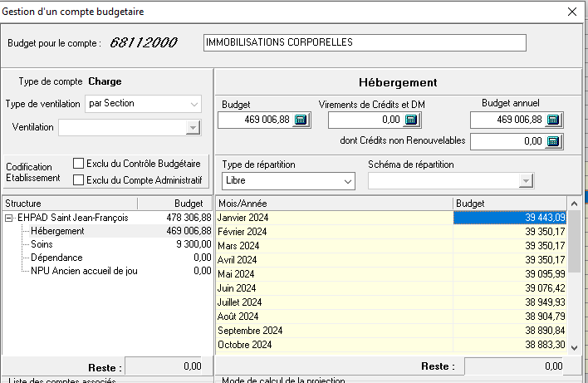Screen dimensions: 588x383
Task: Click calculator icon for Crédits non Renouvelables
Action: pyautogui.click(x=553, y=142)
